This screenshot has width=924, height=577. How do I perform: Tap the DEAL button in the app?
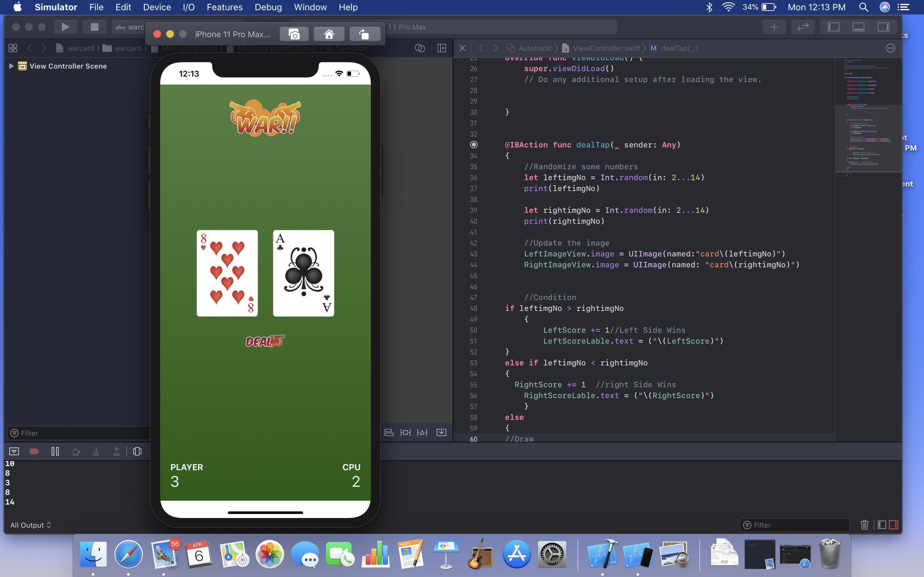click(x=265, y=341)
